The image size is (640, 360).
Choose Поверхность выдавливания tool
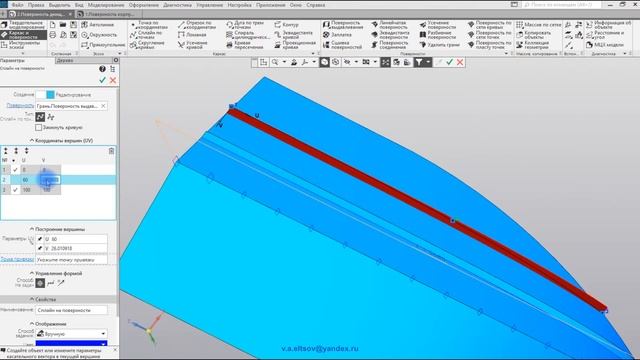point(343,25)
